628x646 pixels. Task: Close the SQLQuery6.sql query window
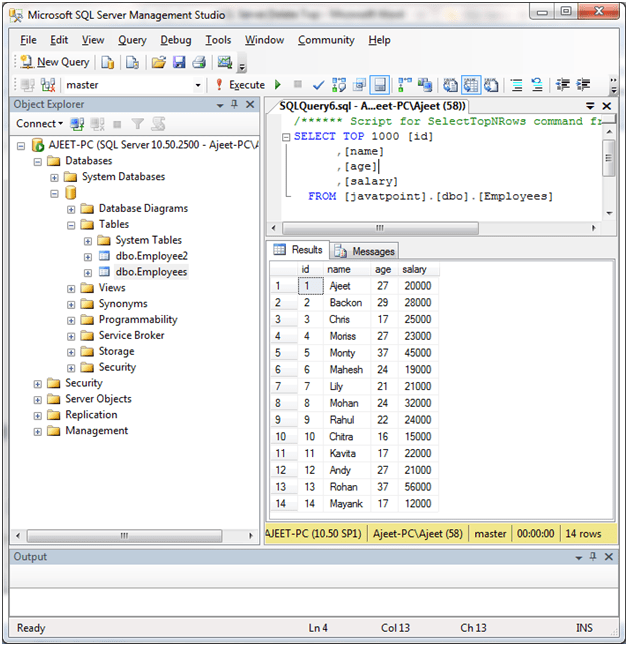coord(607,106)
